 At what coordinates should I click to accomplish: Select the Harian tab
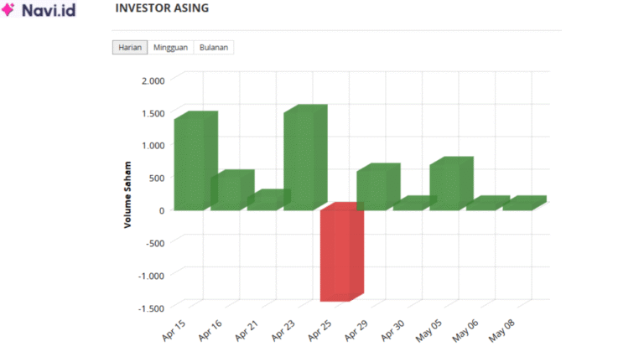130,47
